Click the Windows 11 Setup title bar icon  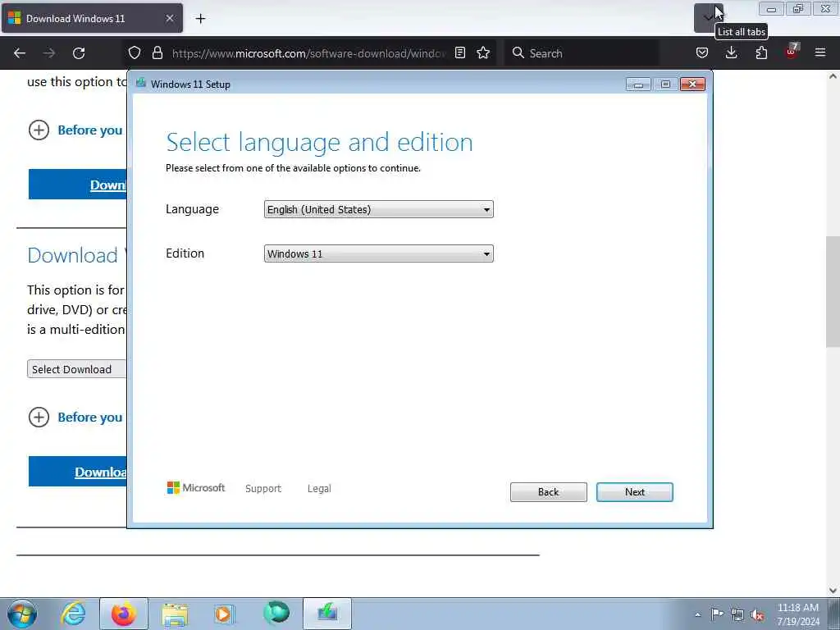tap(141, 83)
